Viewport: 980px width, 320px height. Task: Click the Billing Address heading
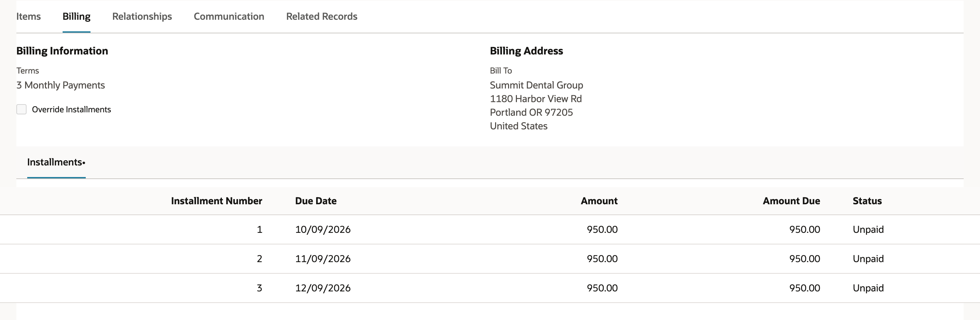(526, 51)
